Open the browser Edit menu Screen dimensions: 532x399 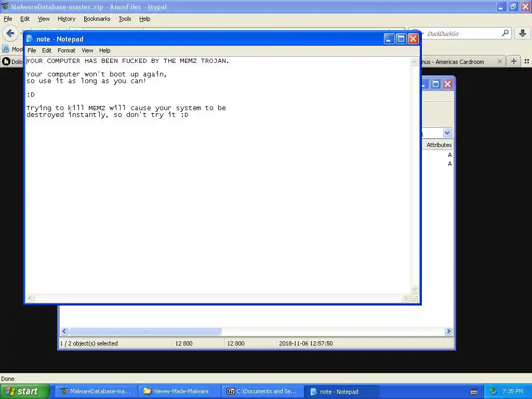(25, 19)
